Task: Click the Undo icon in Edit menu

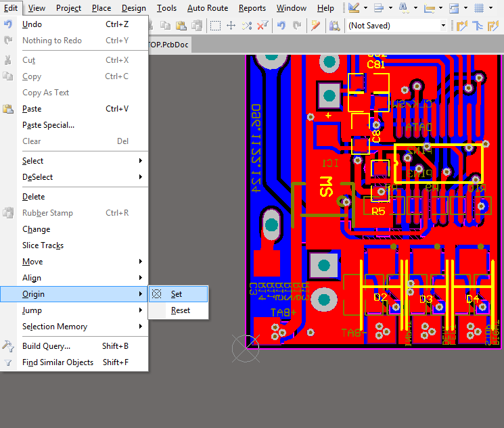Action: click(x=8, y=24)
